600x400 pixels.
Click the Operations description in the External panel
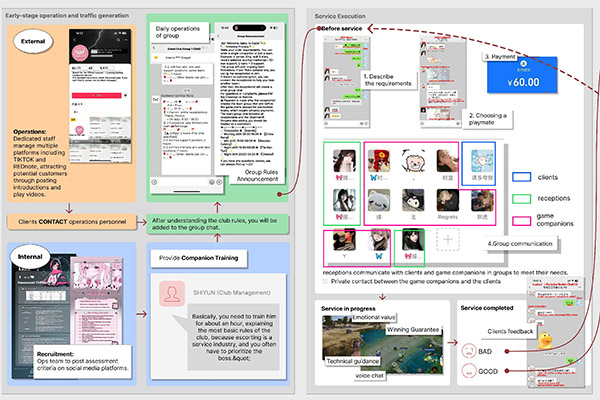coord(40,163)
